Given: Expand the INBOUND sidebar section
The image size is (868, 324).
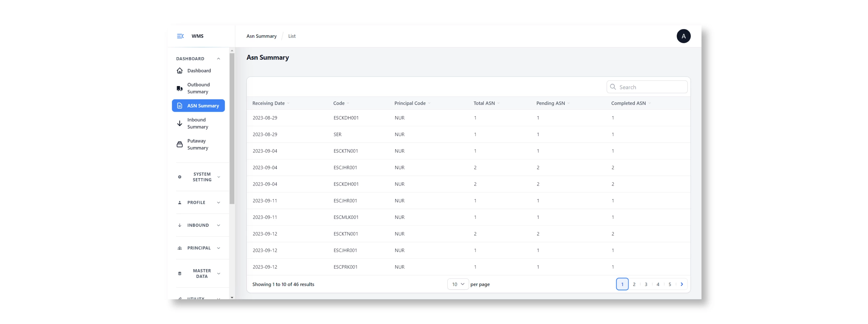Looking at the screenshot, I should 199,225.
